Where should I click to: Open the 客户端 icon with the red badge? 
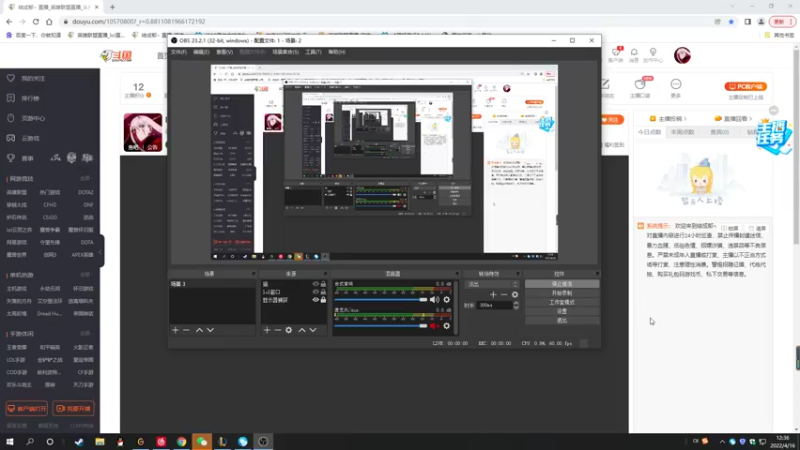coord(616,52)
